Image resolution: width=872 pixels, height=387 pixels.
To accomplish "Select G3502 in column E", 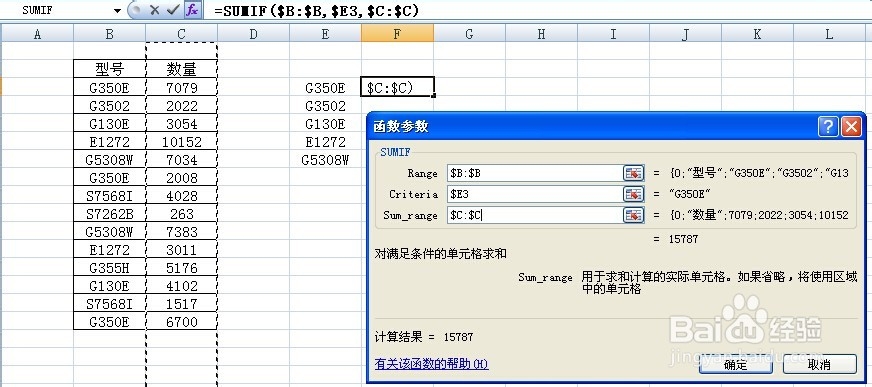I will point(325,106).
